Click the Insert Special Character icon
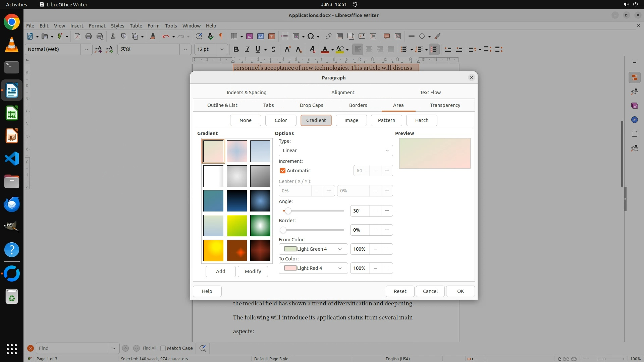Viewport: 644px width, 362px height. (x=311, y=36)
